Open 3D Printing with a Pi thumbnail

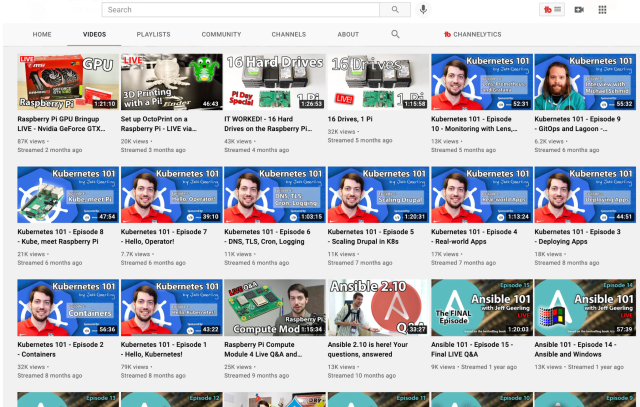pos(171,82)
